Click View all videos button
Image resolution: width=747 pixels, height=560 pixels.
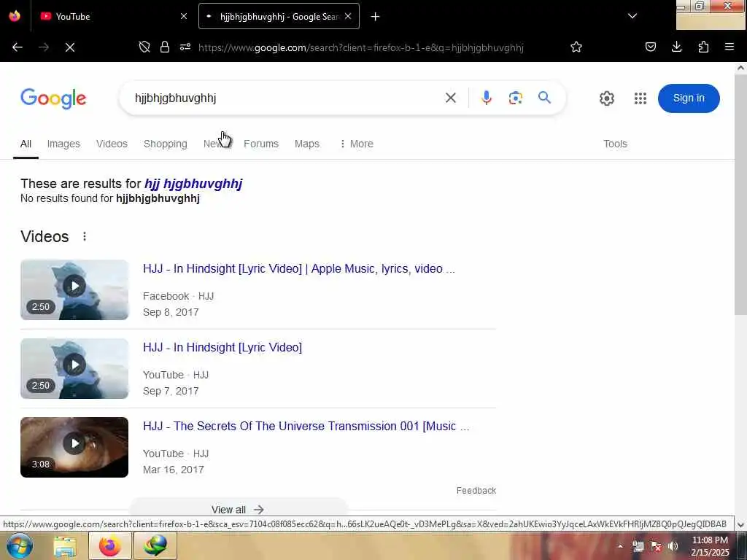point(239,510)
